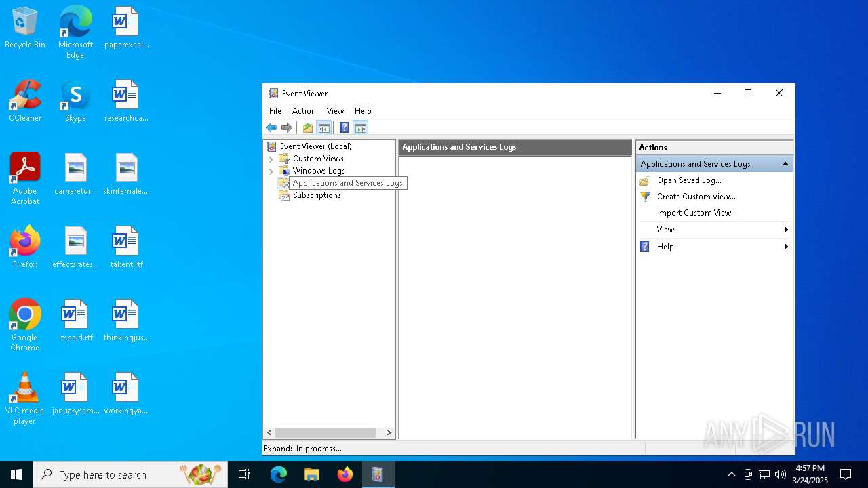Select the takent.rtf desktop file
Screen dimensions: 868x488
(x=126, y=247)
